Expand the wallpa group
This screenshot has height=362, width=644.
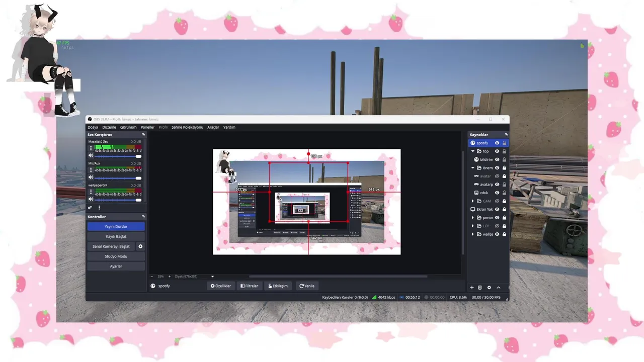coord(472,234)
